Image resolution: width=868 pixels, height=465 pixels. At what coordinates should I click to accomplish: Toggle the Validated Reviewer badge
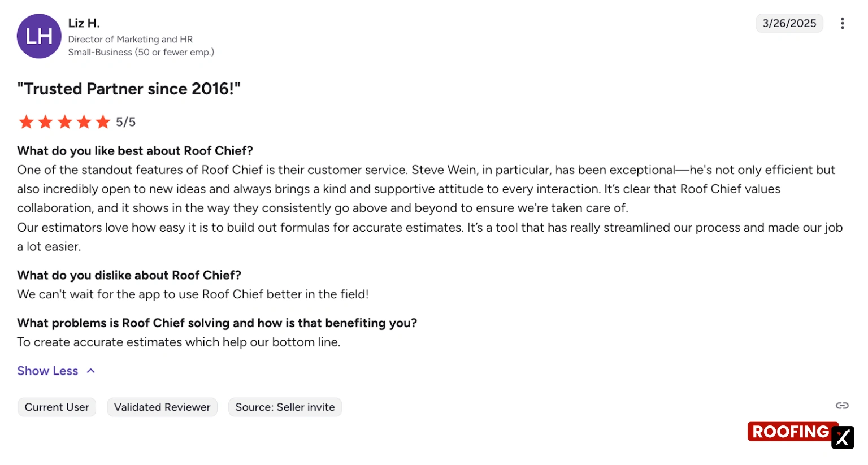(162, 407)
